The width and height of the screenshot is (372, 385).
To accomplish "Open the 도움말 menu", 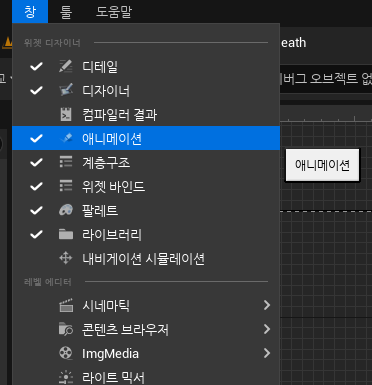I will (x=114, y=11).
